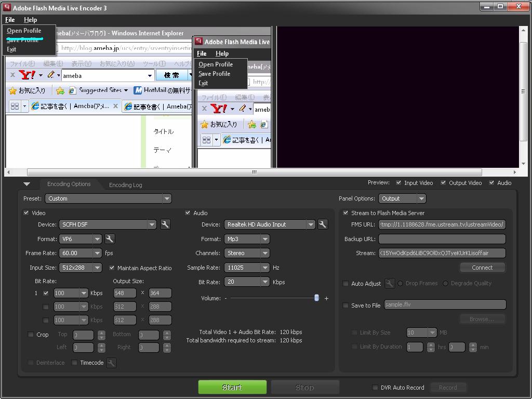Click the Browse button
Screen dimensions: 532x399
[x=483, y=319]
